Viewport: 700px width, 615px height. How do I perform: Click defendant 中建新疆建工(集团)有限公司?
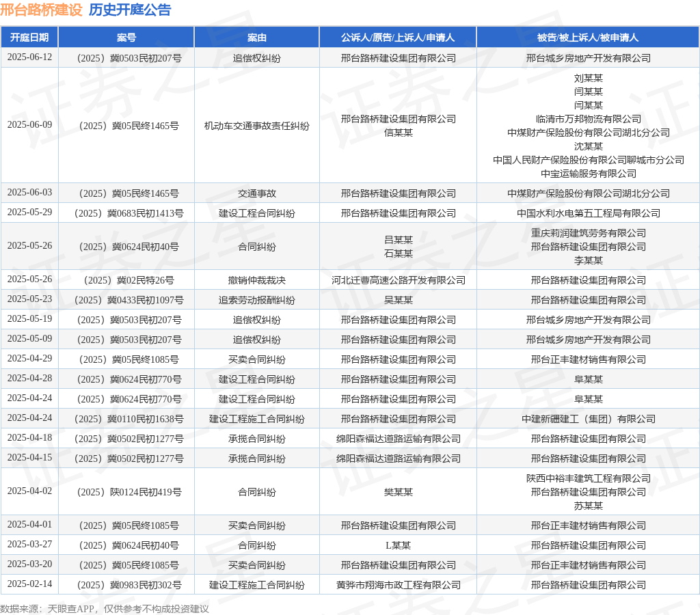click(x=589, y=419)
